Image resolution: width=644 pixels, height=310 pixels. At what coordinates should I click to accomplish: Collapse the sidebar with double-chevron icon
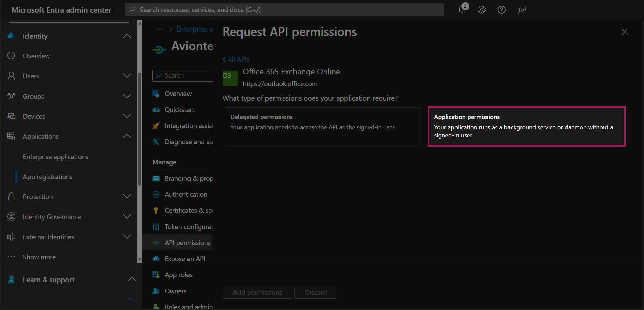pyautogui.click(x=130, y=298)
